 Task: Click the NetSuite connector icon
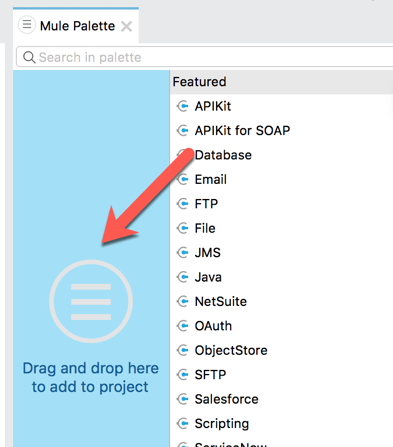tap(183, 302)
